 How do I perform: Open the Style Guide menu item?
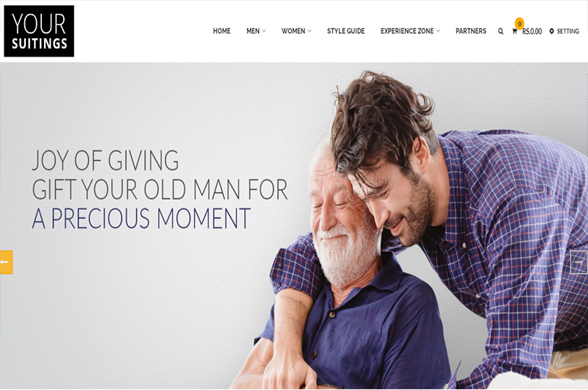(x=345, y=31)
